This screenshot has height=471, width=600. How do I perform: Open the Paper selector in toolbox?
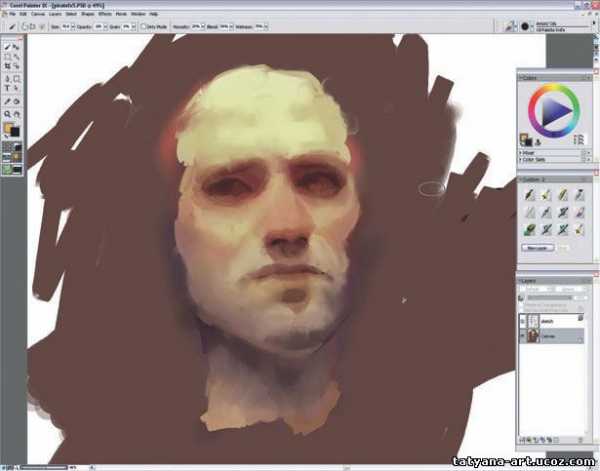click(x=8, y=148)
